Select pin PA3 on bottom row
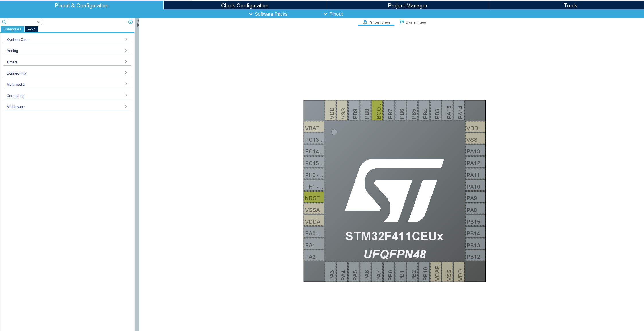644x331 pixels. [331, 272]
